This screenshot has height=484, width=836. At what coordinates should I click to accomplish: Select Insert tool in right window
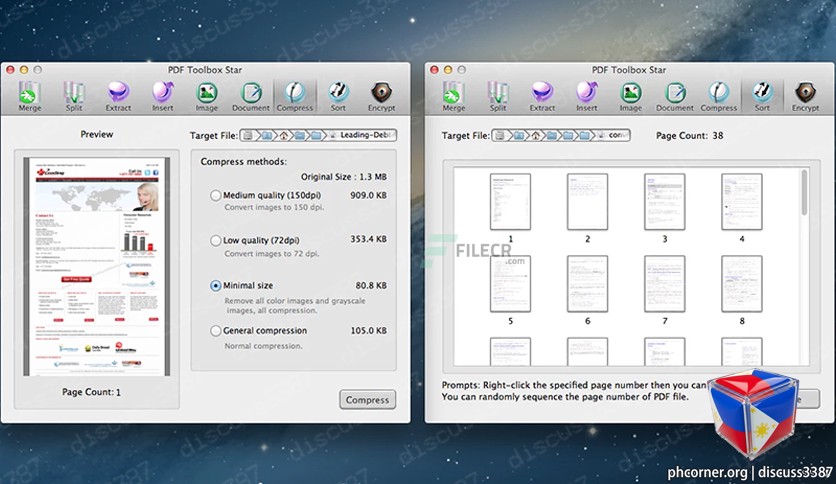point(586,96)
